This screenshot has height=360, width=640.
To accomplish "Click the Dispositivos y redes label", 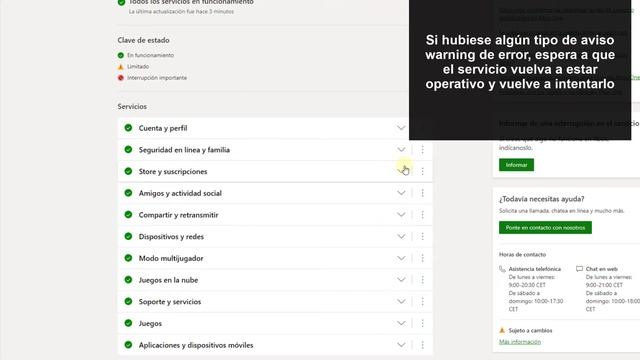I will (171, 237).
